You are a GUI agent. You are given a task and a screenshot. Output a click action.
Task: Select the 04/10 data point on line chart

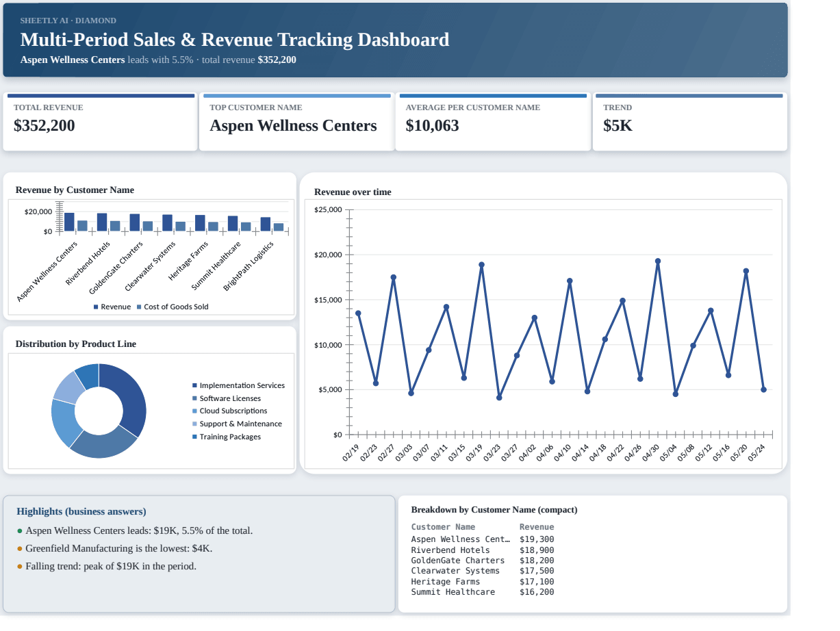point(570,281)
